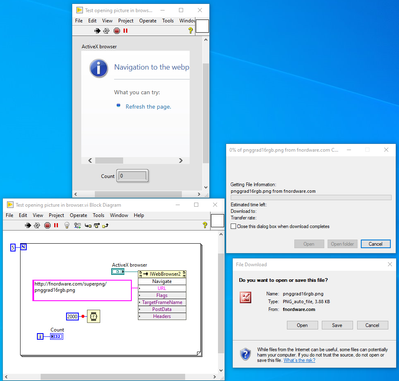Cancel the download progress dialog
399x381 pixels.
point(376,244)
